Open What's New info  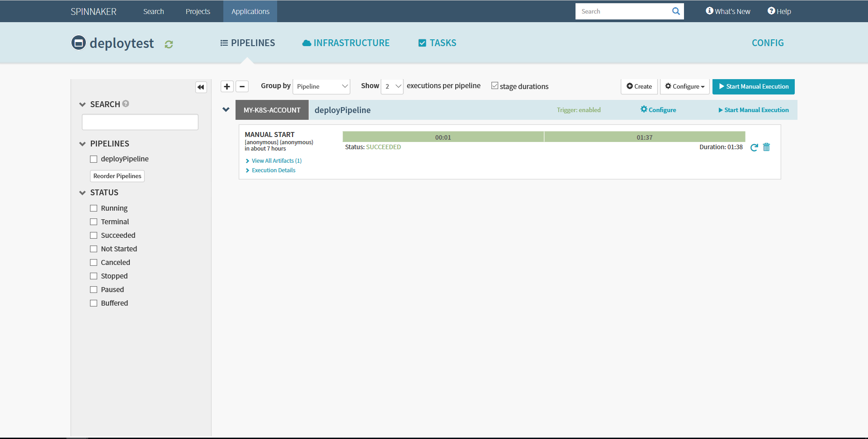[728, 11]
